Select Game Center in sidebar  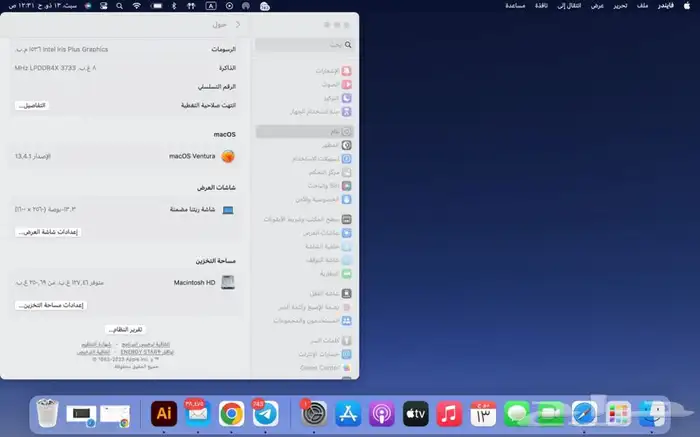click(304, 368)
